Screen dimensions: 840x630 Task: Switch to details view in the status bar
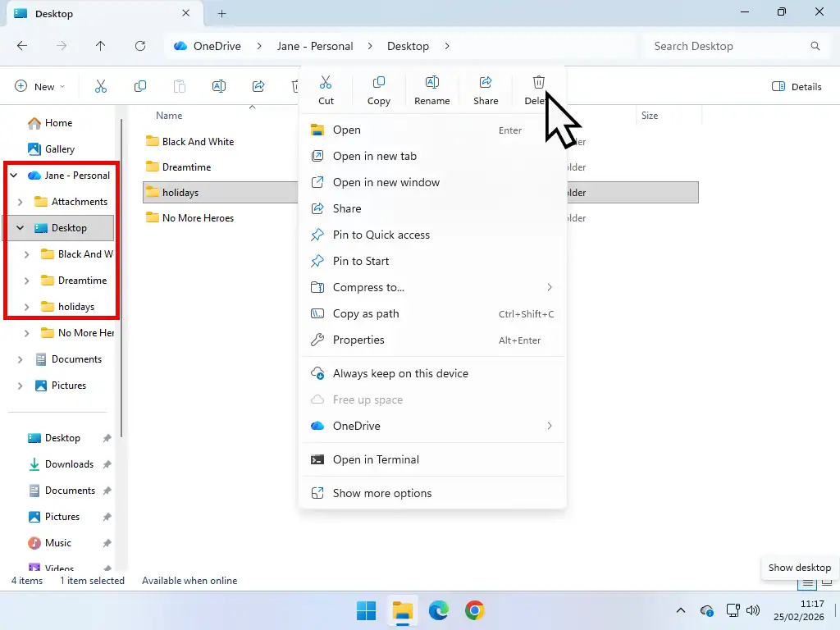tap(808, 581)
